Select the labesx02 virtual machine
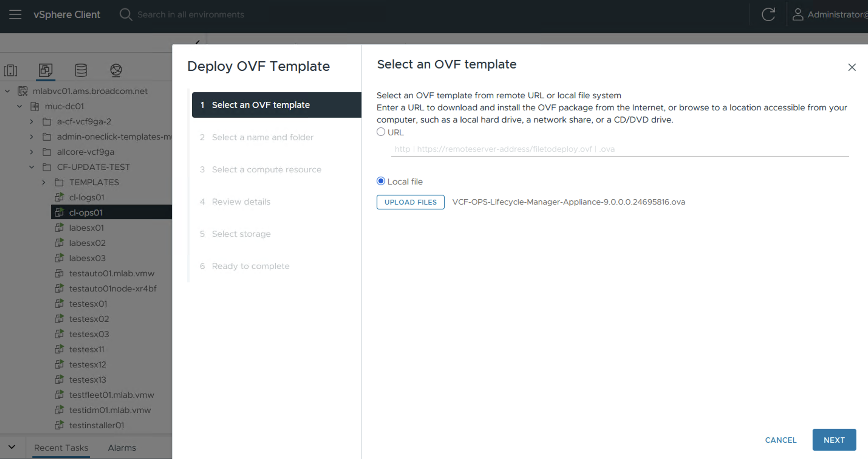The width and height of the screenshot is (868, 459). click(87, 243)
